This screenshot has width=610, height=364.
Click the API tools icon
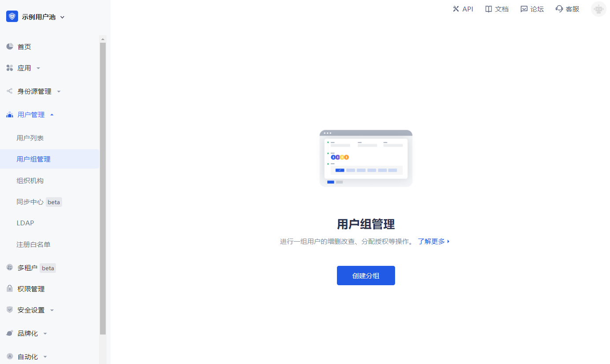(456, 9)
